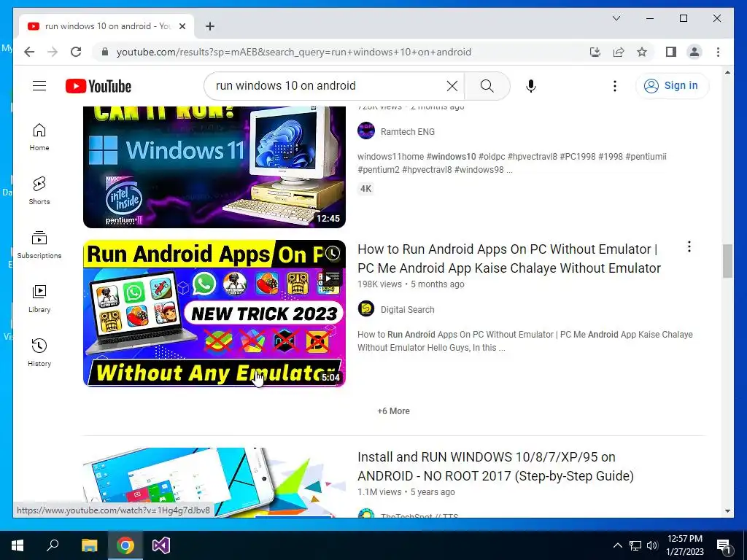Click the magnifier search button
Image resolution: width=747 pixels, height=560 pixels.
(x=487, y=86)
